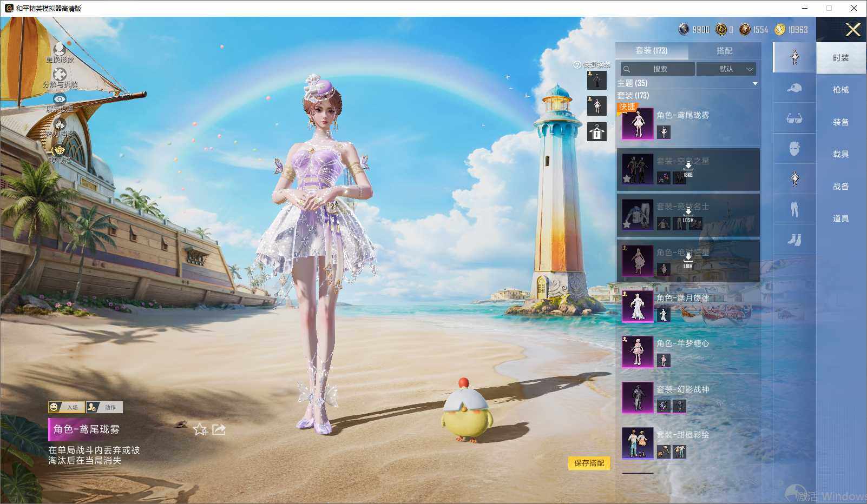Open the 载具 vehicles menu

tap(841, 154)
